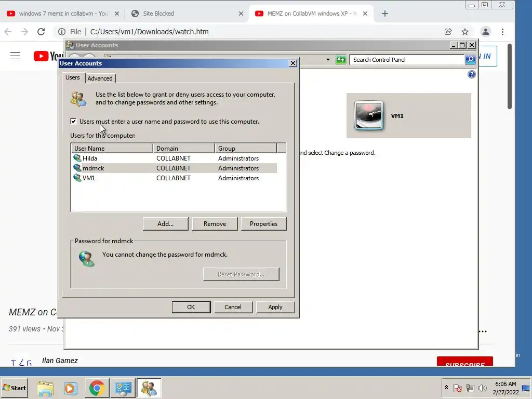
Task: Click the VM1 account picture
Action: pos(369,115)
